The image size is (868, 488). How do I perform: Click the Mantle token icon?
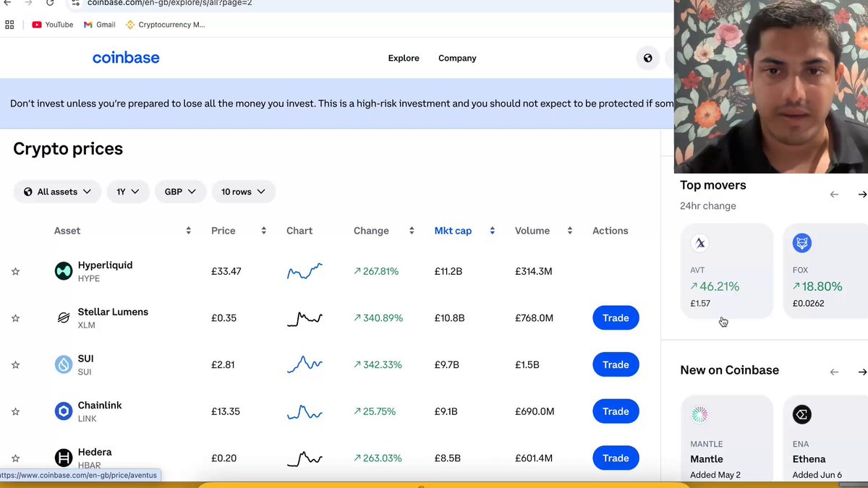(699, 414)
